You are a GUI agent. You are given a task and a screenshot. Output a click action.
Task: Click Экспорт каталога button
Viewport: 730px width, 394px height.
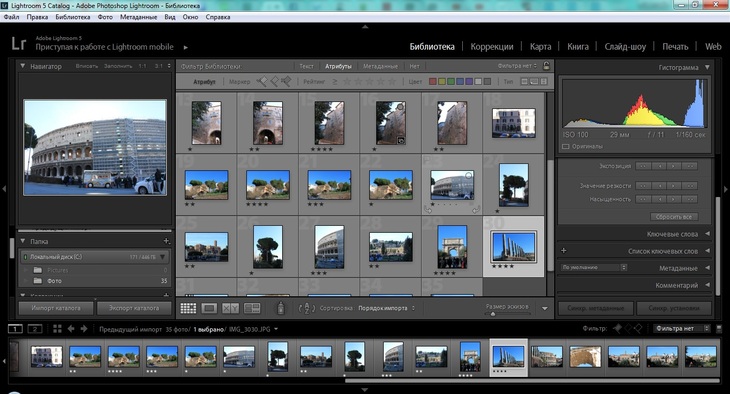coord(134,308)
